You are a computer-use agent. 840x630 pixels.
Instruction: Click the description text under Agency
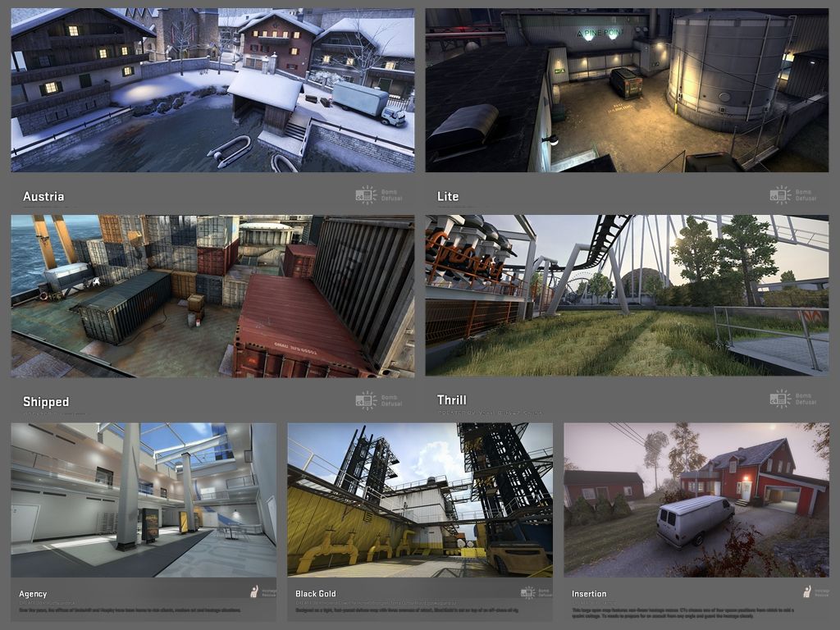(x=130, y=609)
